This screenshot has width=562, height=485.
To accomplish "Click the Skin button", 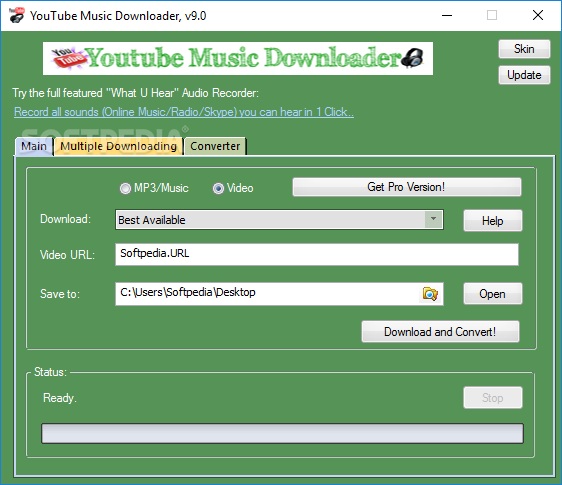I will [x=524, y=49].
